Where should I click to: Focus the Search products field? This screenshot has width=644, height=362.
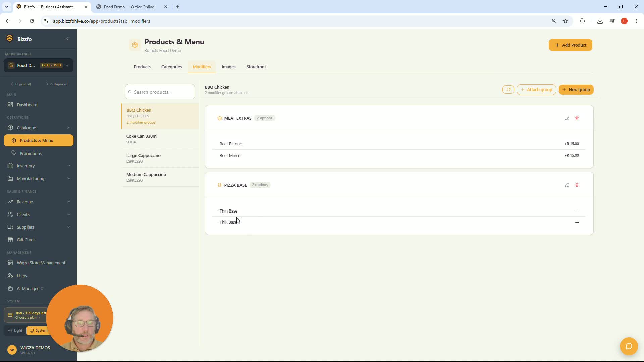click(x=160, y=92)
